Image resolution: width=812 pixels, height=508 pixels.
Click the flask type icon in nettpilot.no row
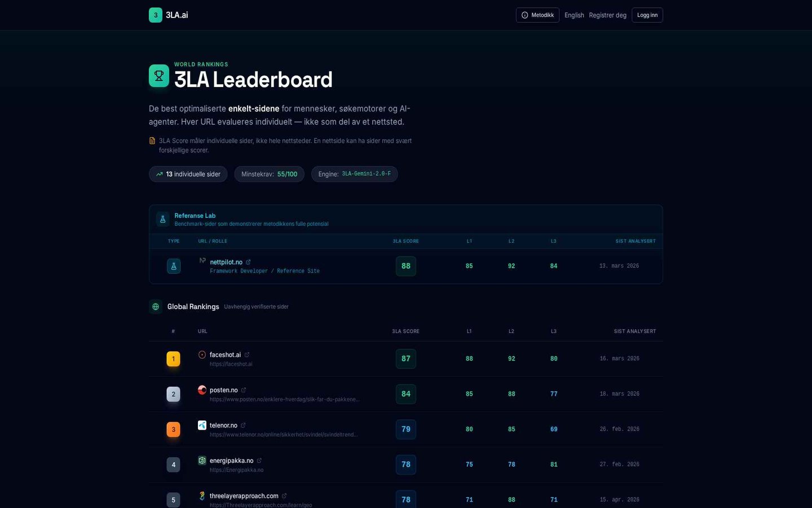174,266
